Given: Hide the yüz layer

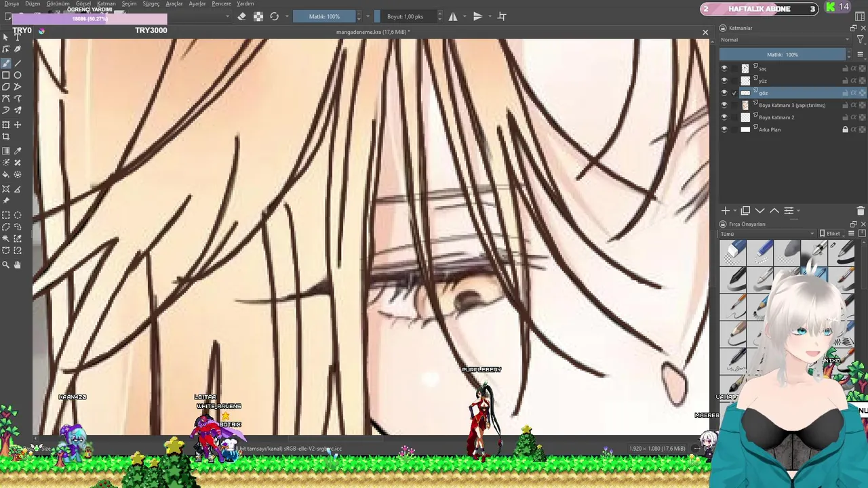Looking at the screenshot, I should 724,81.
